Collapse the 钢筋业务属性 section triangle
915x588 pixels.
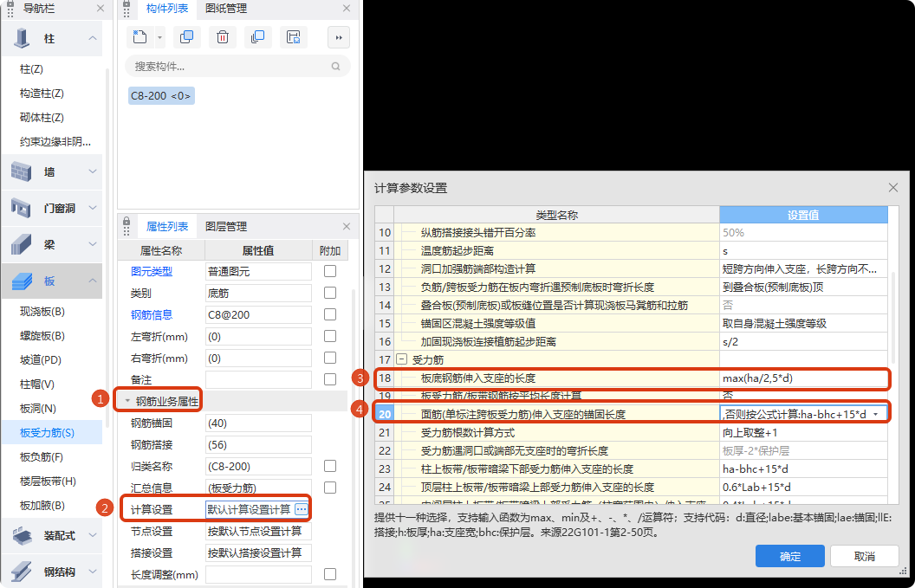pyautogui.click(x=127, y=401)
